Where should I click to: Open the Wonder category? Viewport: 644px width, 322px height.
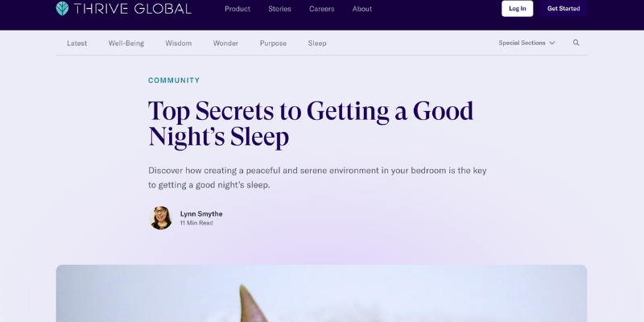(225, 43)
